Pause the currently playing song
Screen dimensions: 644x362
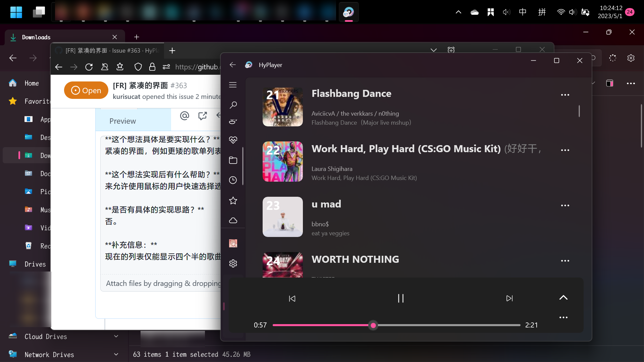(x=400, y=298)
